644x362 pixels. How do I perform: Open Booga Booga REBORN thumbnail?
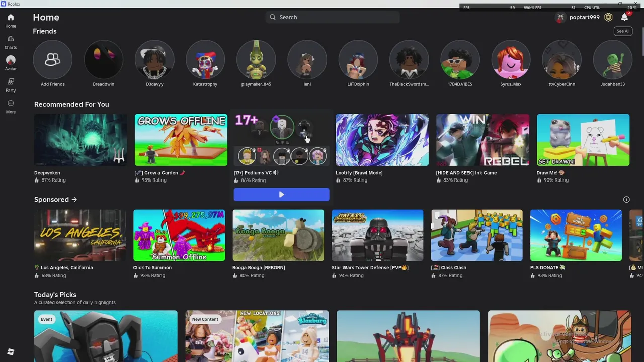pos(278,235)
